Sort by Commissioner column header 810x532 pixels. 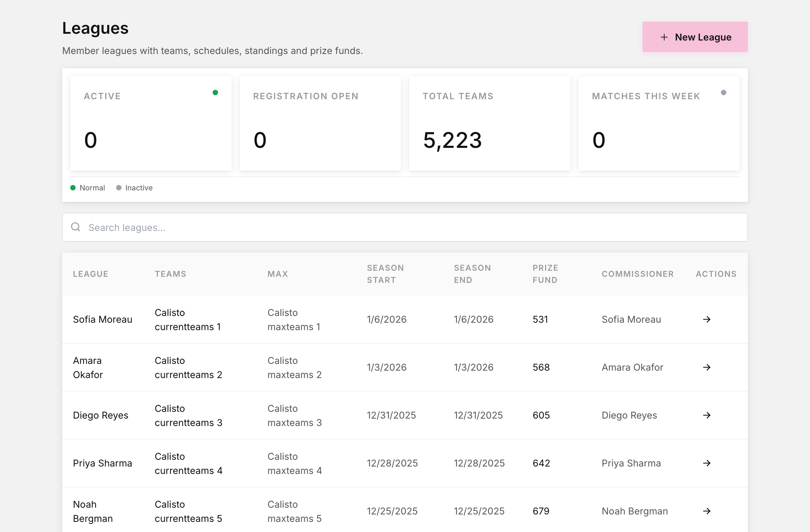(x=638, y=274)
